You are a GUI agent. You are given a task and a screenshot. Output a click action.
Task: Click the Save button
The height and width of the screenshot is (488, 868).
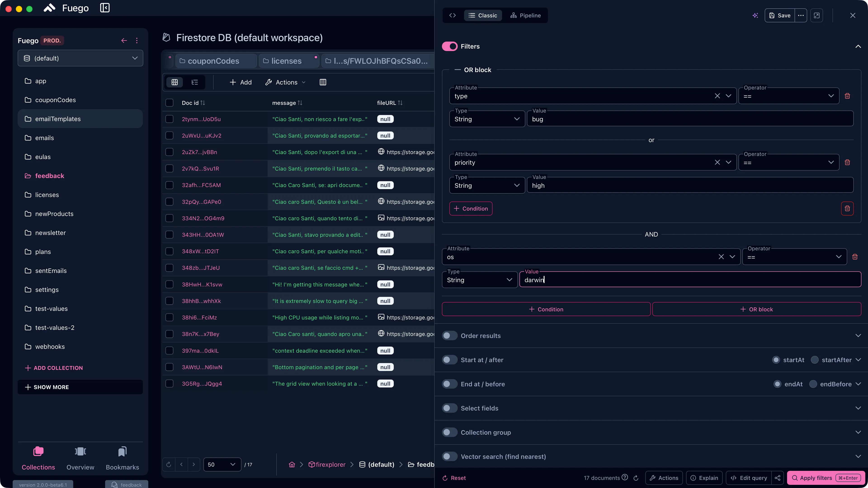click(780, 16)
